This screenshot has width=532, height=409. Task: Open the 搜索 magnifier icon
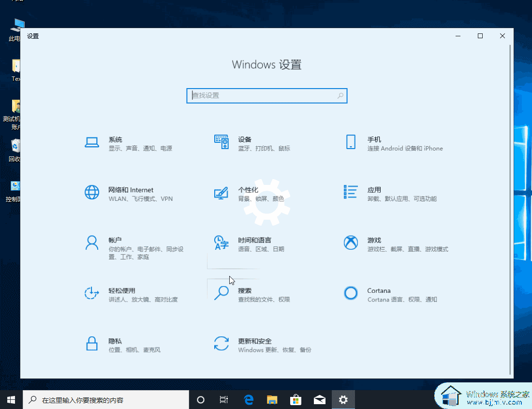(221, 293)
